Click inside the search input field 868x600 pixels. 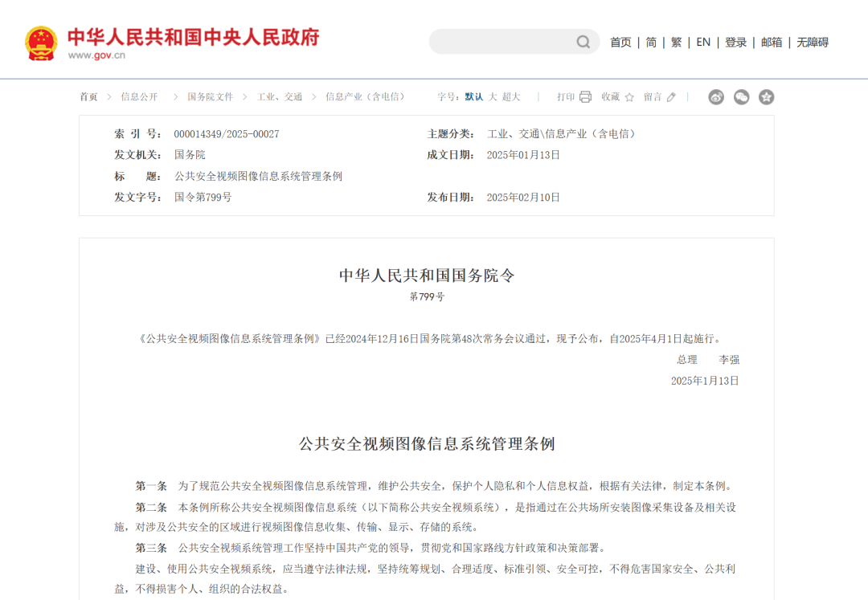click(498, 41)
